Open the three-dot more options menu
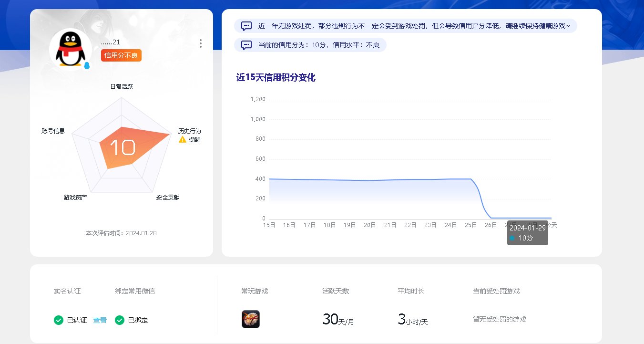 pyautogui.click(x=201, y=43)
